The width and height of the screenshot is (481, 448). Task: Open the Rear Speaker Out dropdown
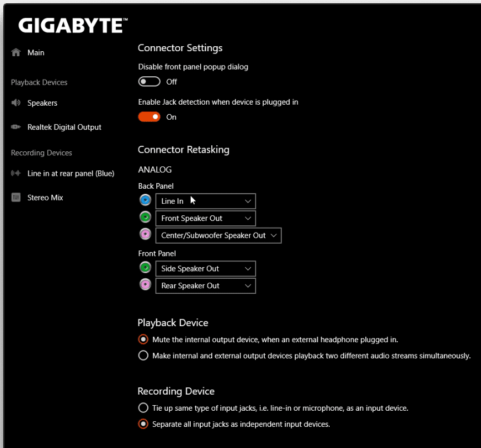point(206,286)
